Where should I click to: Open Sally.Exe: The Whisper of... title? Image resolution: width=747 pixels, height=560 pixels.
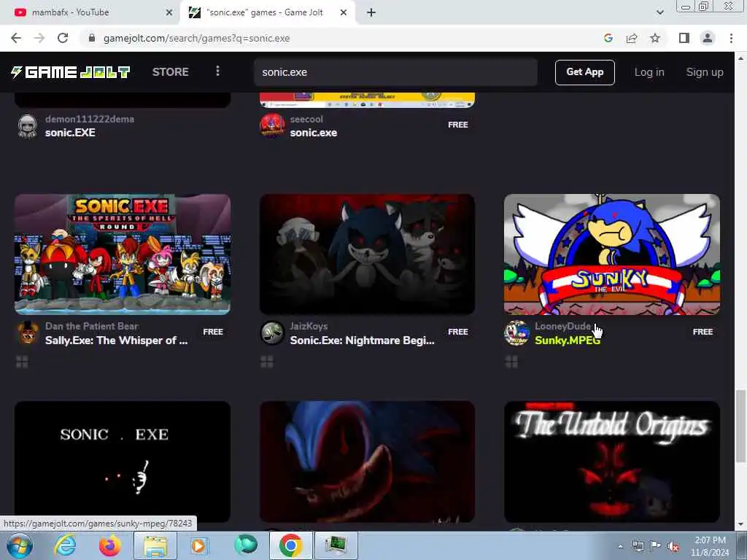click(116, 341)
